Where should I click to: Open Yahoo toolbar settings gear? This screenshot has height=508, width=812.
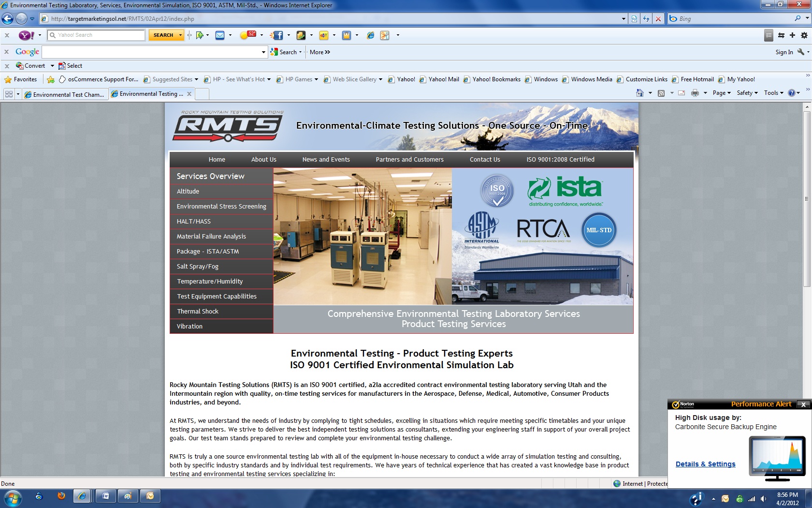point(804,35)
